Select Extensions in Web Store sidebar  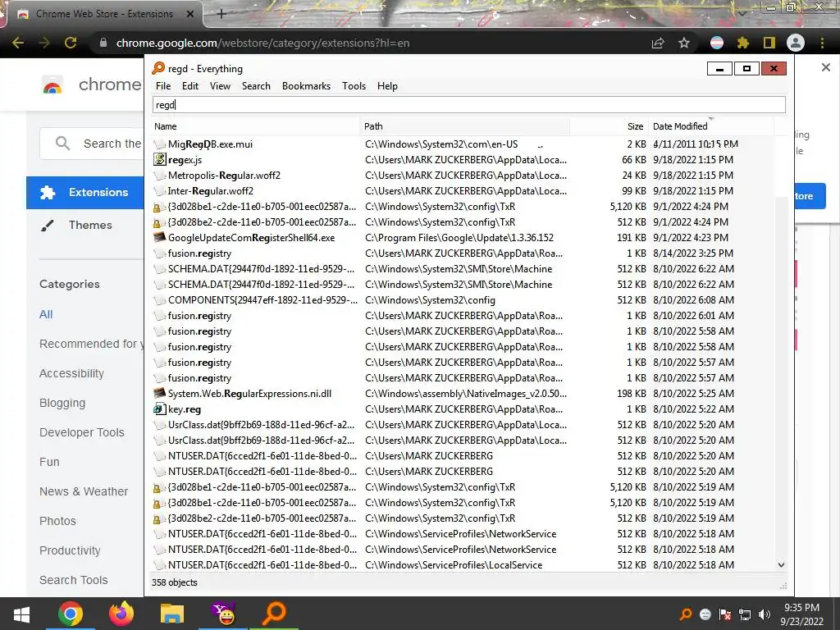(x=85, y=192)
